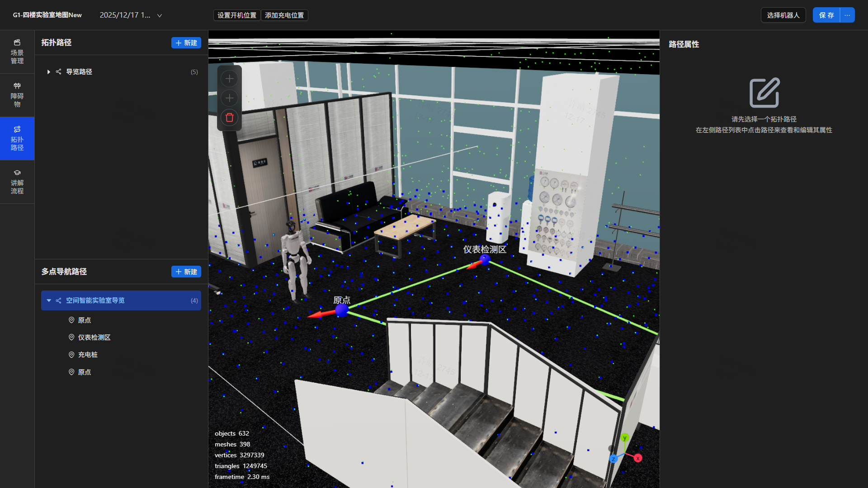
Task: Click the 设置开机位置 button
Action: [x=236, y=15]
